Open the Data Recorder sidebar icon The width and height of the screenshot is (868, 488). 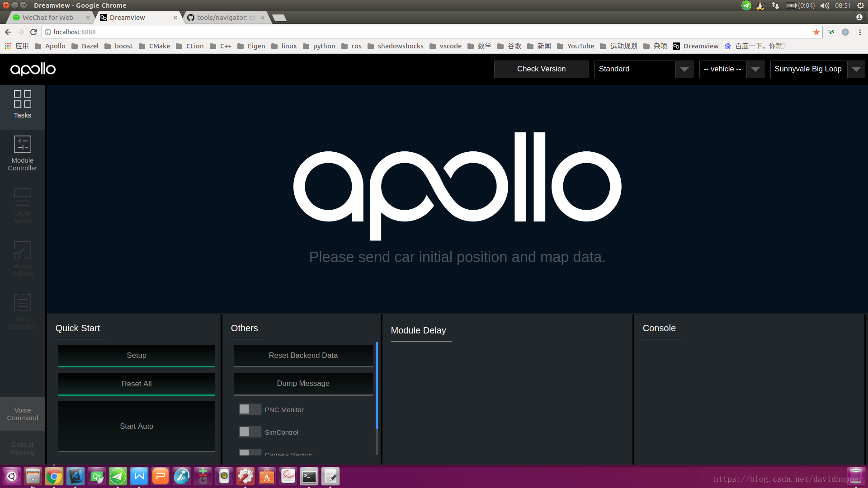pyautogui.click(x=23, y=312)
